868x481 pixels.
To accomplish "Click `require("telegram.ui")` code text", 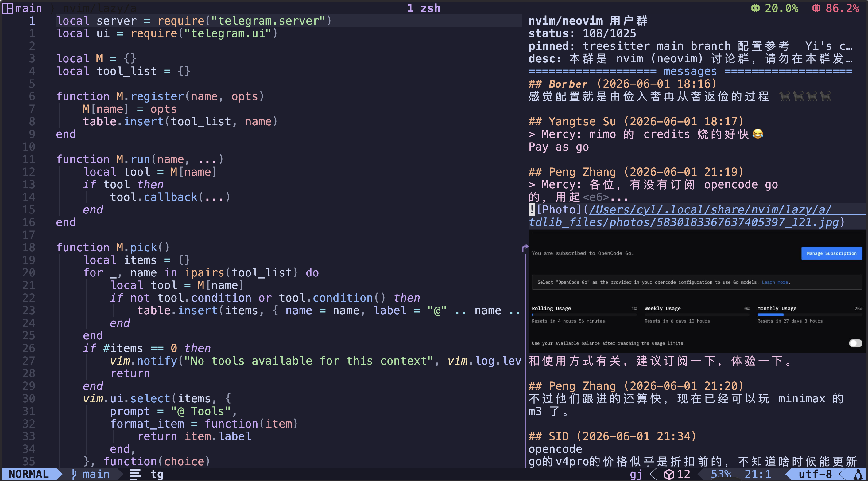I will [x=204, y=33].
